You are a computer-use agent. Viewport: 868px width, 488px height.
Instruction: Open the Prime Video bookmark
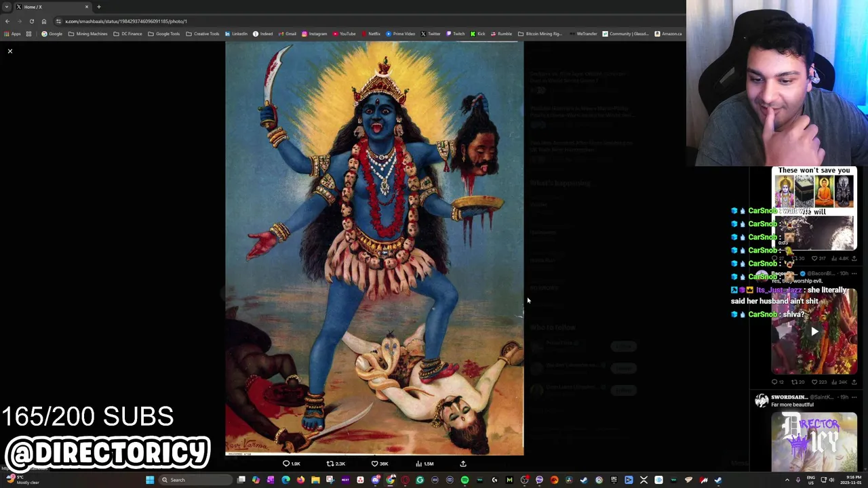point(400,34)
